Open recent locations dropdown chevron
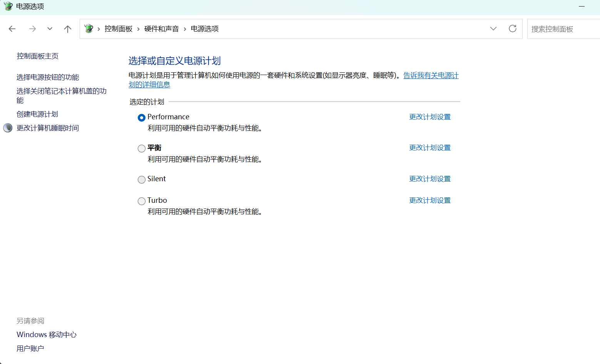This screenshot has width=600, height=364. click(x=50, y=29)
